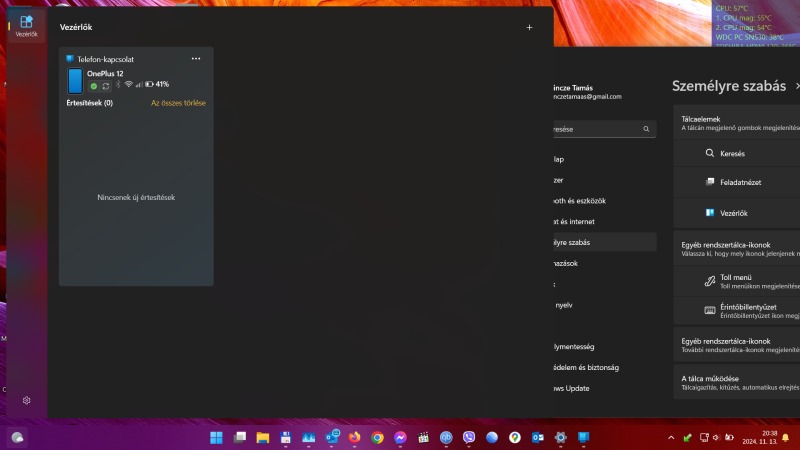Screen dimensions: 800x450
Task: Click Az összes törlése link
Action: pyautogui.click(x=178, y=103)
